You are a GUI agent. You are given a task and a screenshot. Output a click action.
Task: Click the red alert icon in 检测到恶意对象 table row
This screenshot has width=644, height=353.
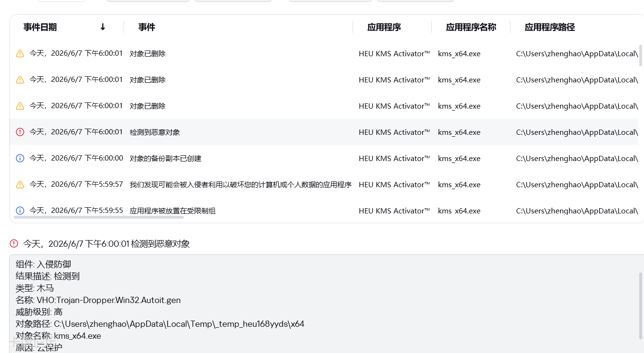click(20, 132)
